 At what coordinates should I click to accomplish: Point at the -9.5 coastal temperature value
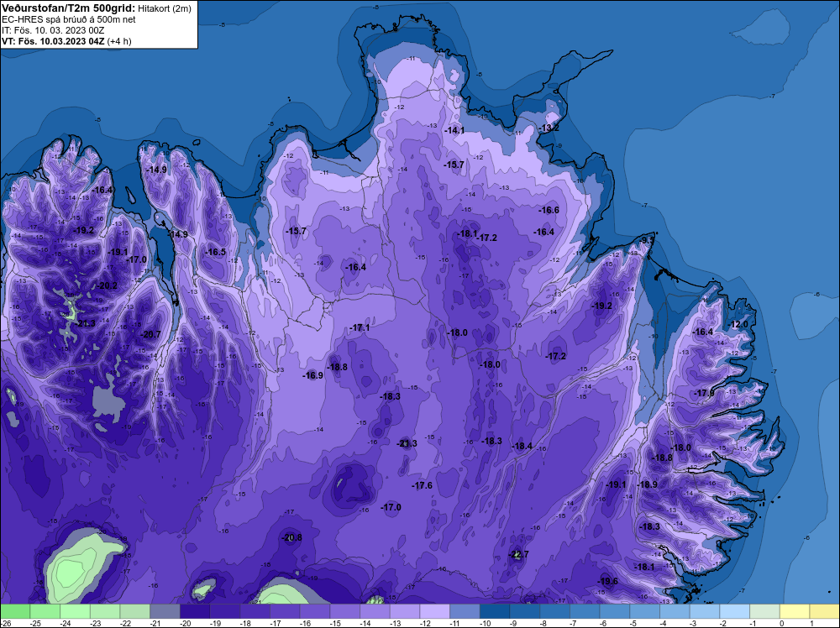(647, 240)
